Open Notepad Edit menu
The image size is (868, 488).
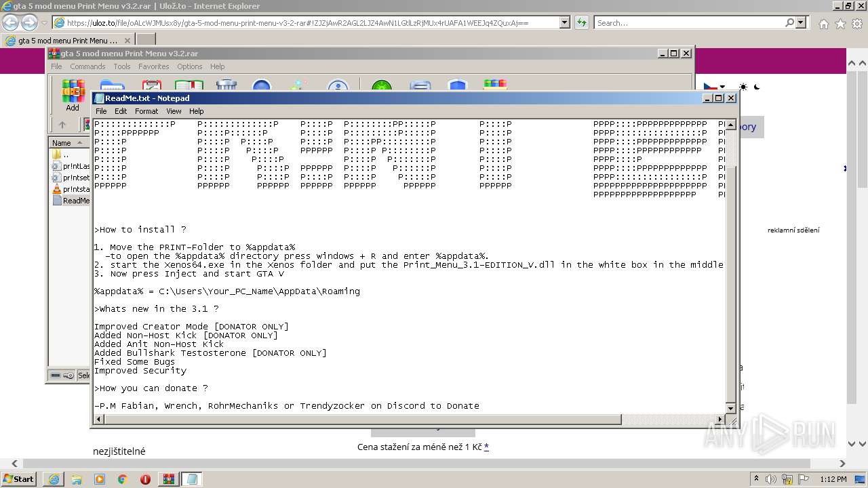tap(121, 111)
